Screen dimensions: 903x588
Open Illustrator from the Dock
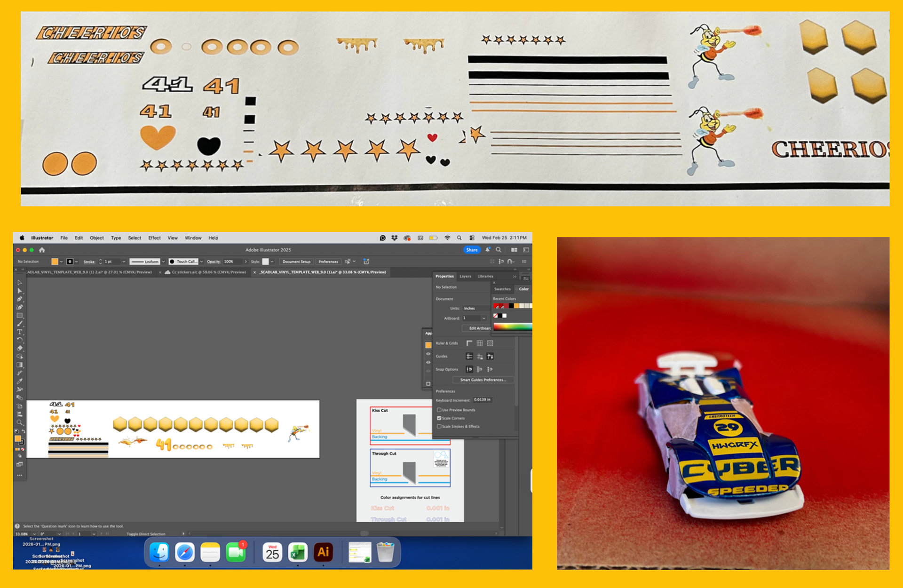[323, 552]
